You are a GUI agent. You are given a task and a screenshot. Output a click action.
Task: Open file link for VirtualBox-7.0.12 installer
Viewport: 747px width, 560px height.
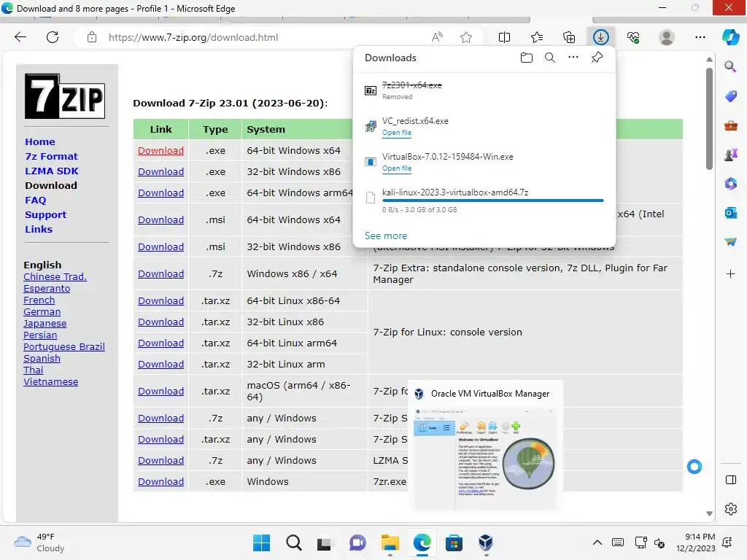coord(396,168)
